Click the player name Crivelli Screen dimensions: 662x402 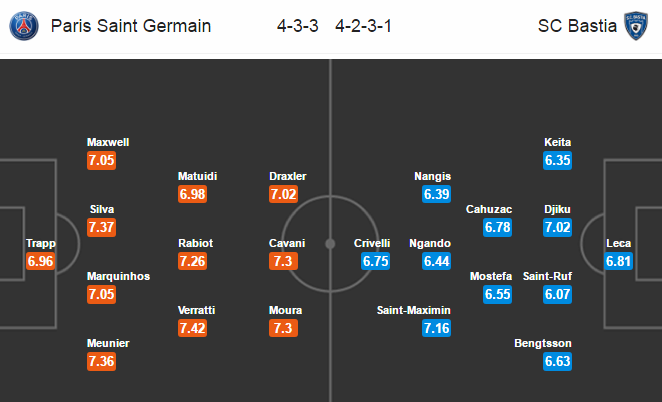click(x=372, y=243)
